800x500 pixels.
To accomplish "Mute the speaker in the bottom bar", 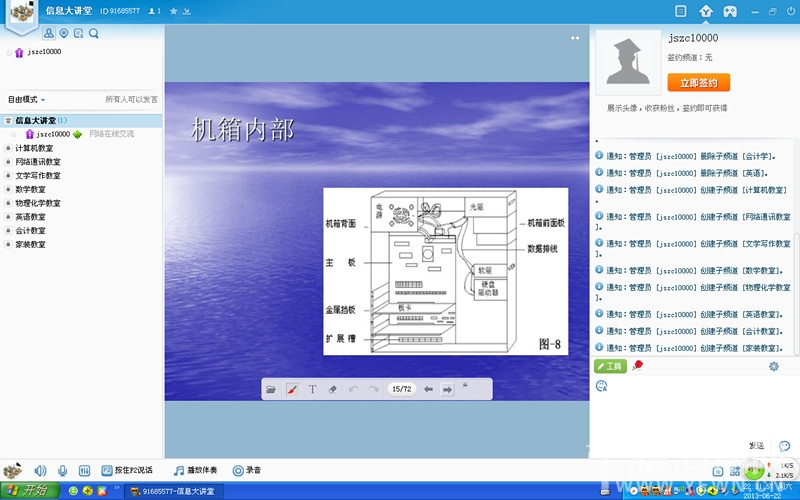I will [41, 470].
